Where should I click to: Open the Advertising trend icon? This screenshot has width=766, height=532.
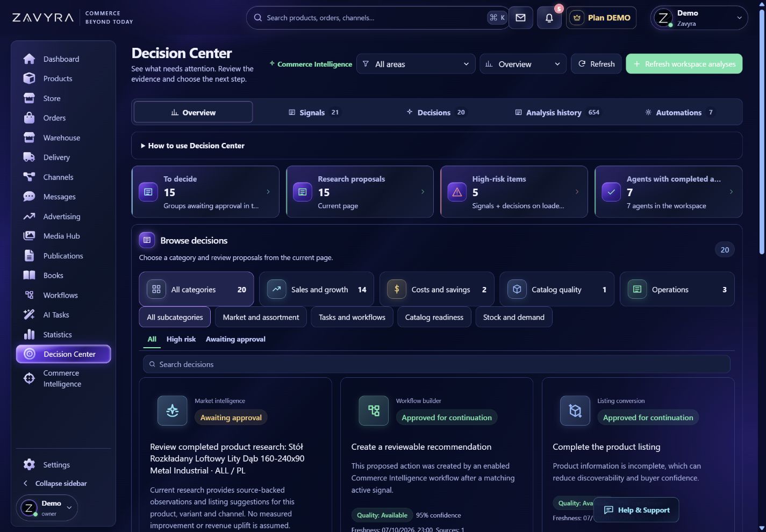point(29,217)
